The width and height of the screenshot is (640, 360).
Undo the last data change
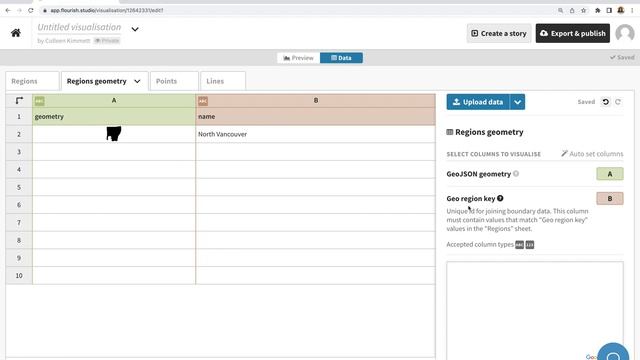[606, 102]
